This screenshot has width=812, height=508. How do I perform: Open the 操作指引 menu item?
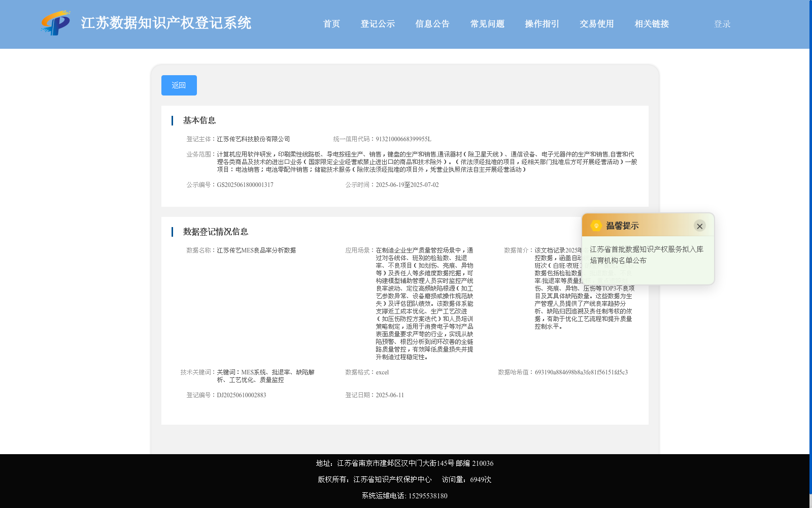tap(542, 24)
